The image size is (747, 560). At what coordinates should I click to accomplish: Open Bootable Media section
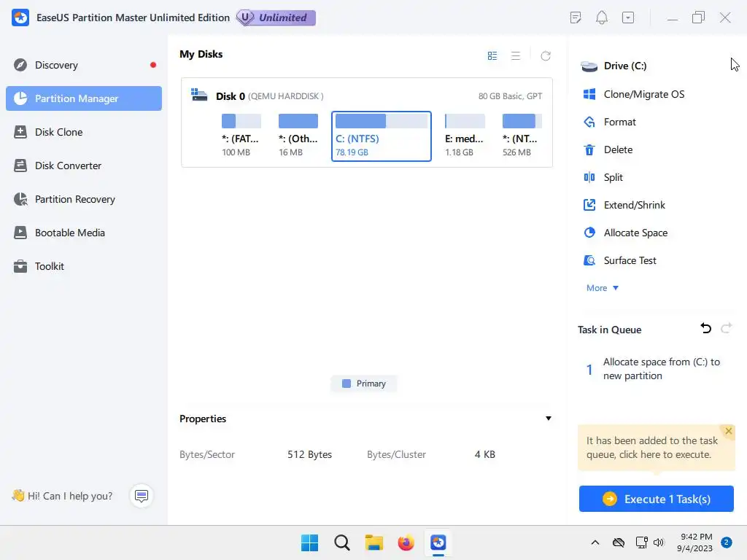[83, 233]
